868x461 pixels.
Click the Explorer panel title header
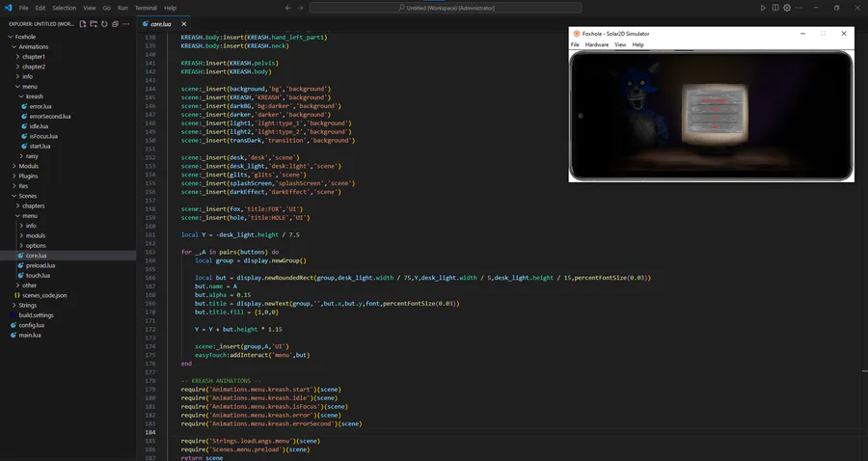click(41, 24)
